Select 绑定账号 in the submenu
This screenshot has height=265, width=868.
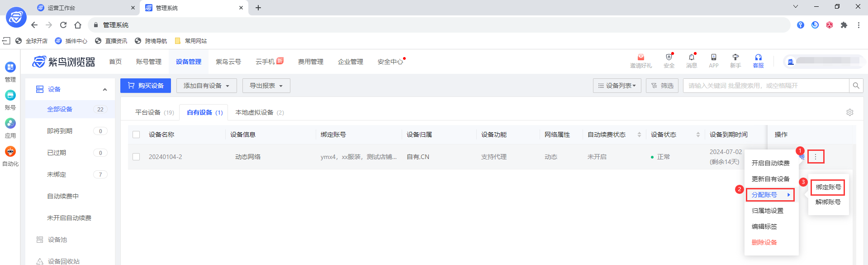point(828,187)
